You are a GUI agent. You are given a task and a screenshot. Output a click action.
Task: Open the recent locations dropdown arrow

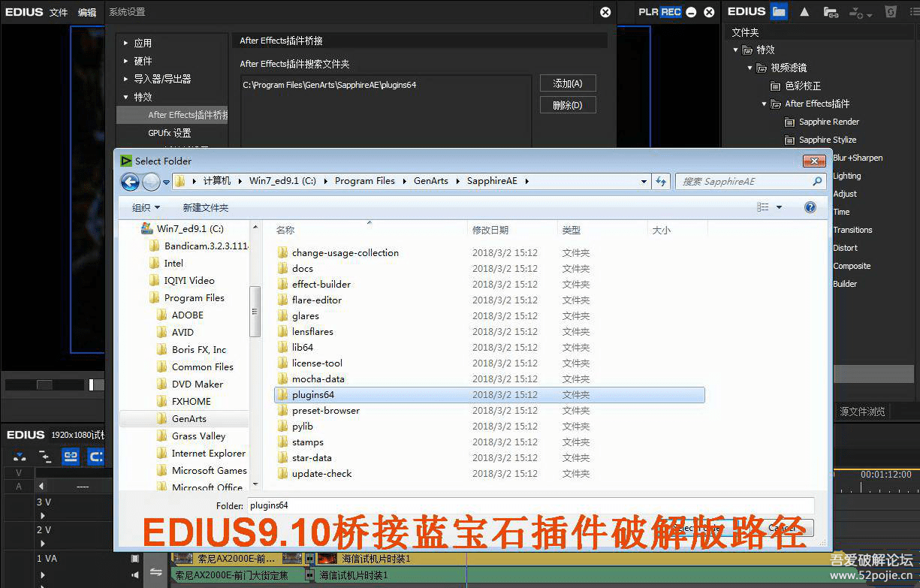coord(166,182)
